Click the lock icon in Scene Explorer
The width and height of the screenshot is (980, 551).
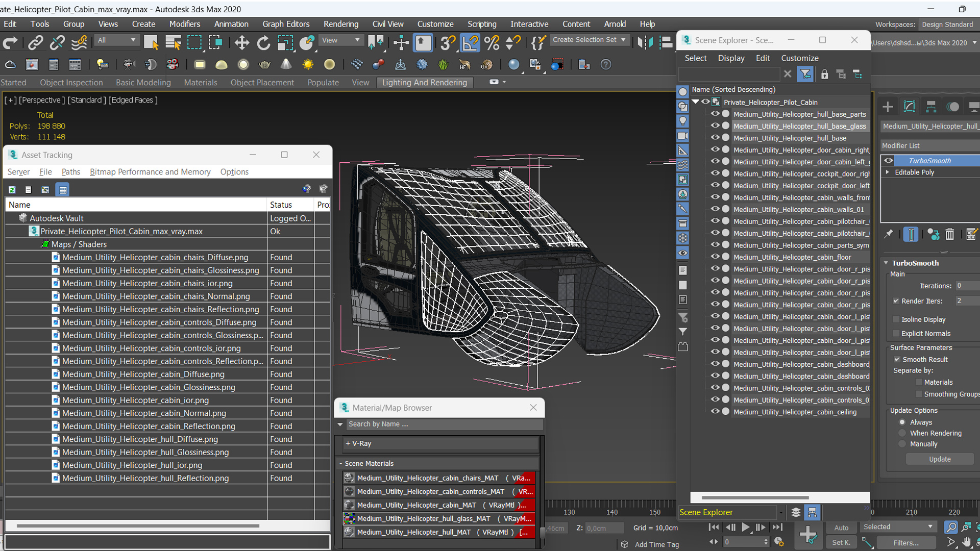pyautogui.click(x=824, y=74)
